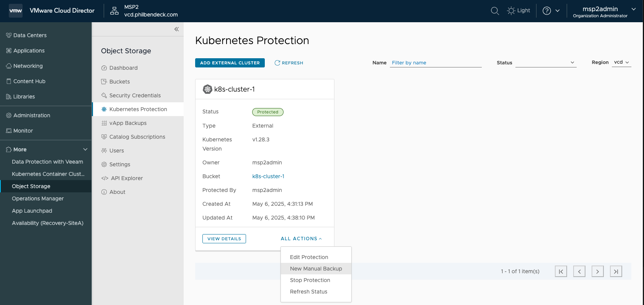Image resolution: width=644 pixels, height=305 pixels.
Task: Select Edit Protection from actions menu
Action: [x=316, y=257]
